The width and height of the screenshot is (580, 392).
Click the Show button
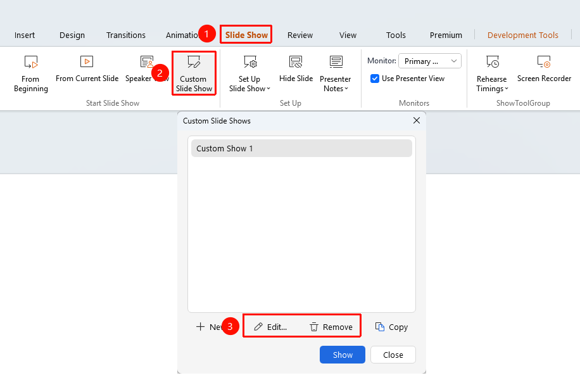click(x=342, y=355)
